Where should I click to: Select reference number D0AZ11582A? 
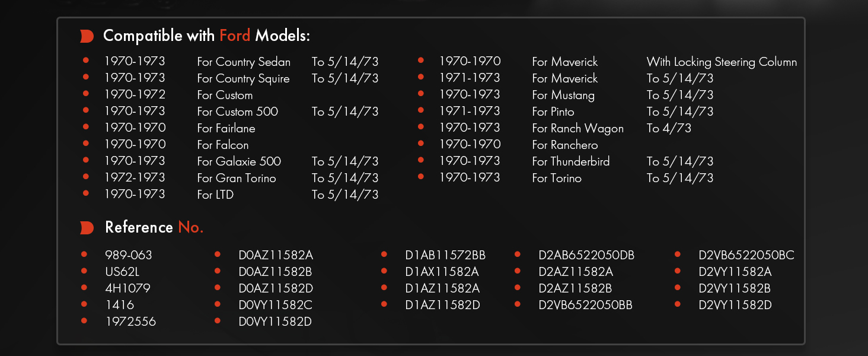click(x=276, y=255)
